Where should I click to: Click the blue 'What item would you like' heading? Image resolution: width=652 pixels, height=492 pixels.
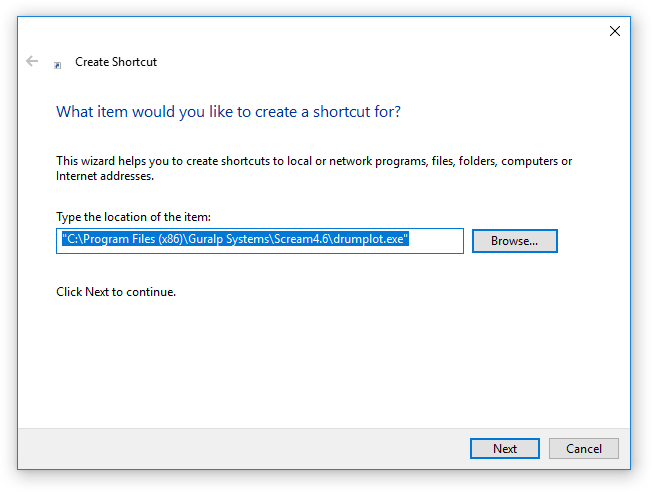tap(228, 112)
